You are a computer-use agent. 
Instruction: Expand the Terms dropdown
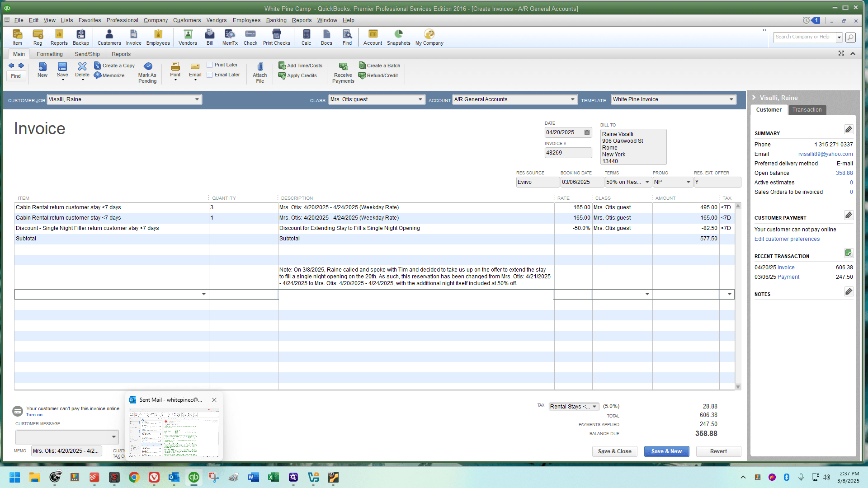(x=647, y=182)
